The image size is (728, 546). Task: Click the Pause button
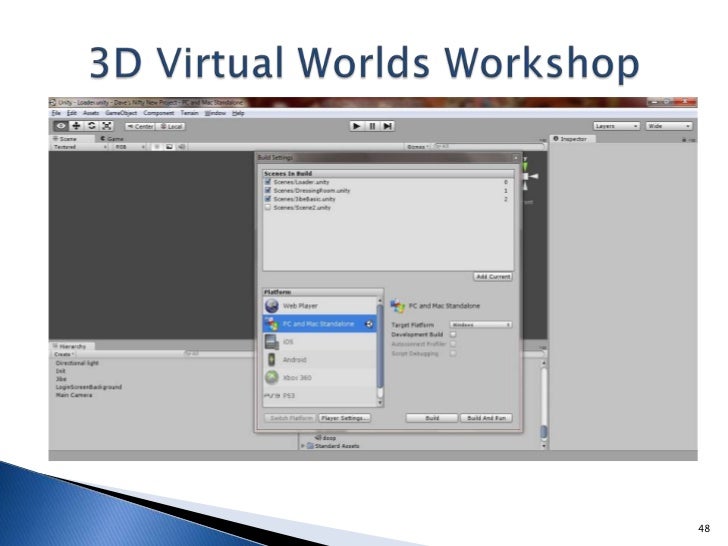[372, 126]
